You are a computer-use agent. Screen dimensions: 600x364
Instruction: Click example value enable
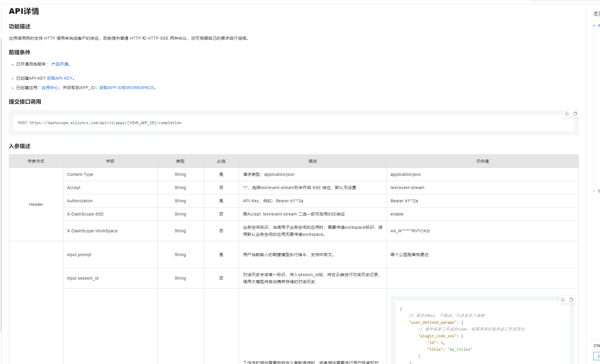point(397,214)
